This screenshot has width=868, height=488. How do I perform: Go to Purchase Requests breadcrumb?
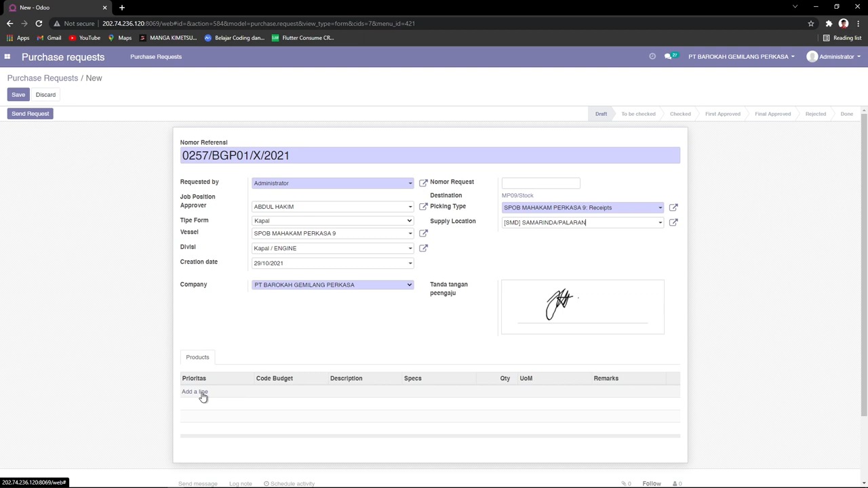pyautogui.click(x=43, y=78)
